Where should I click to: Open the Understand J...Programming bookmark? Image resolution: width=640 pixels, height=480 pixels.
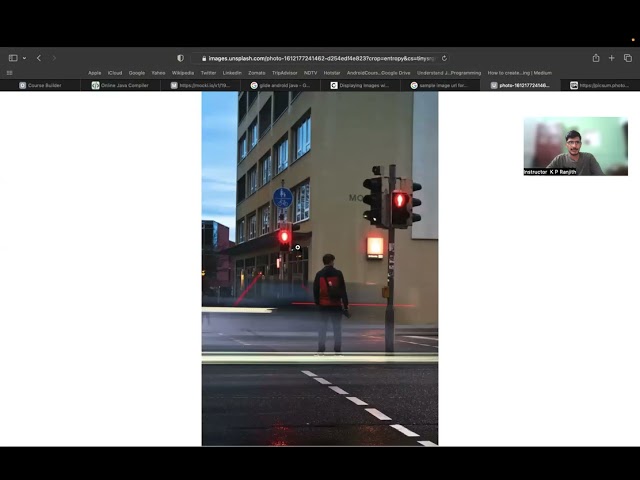coord(449,73)
